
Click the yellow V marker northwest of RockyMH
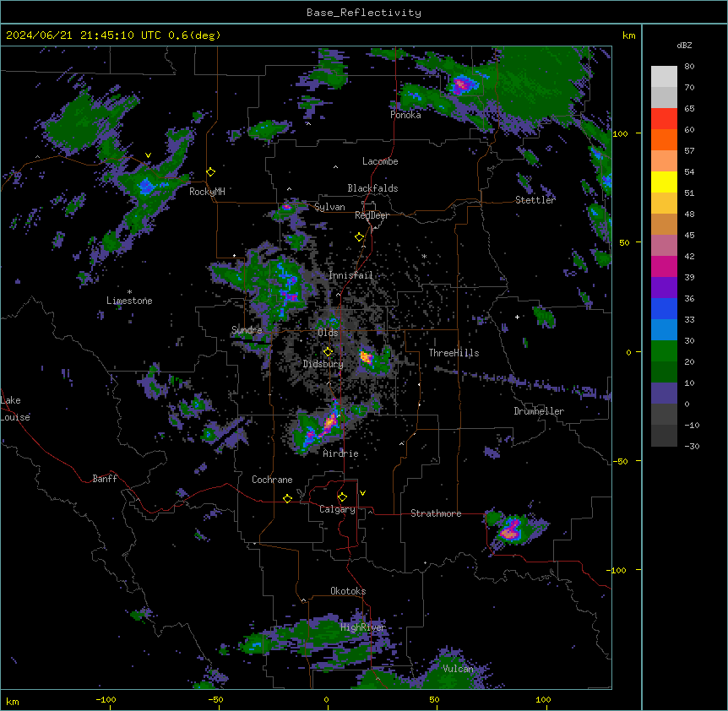coord(148,155)
